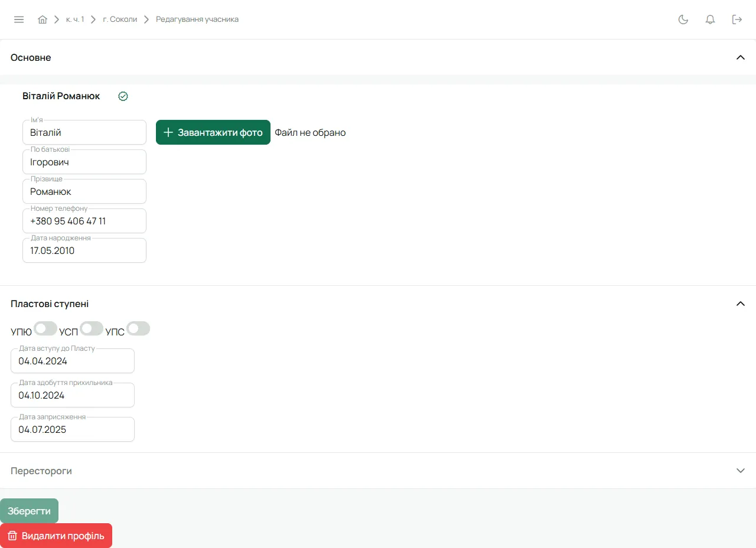Click the logout icon
756x548 pixels.
click(x=737, y=19)
